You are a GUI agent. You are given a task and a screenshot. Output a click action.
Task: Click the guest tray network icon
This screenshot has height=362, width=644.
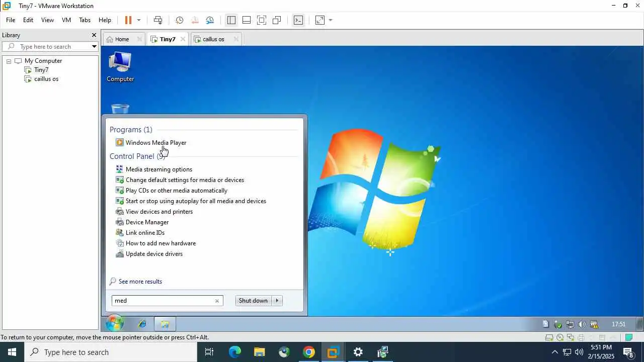[x=570, y=324]
